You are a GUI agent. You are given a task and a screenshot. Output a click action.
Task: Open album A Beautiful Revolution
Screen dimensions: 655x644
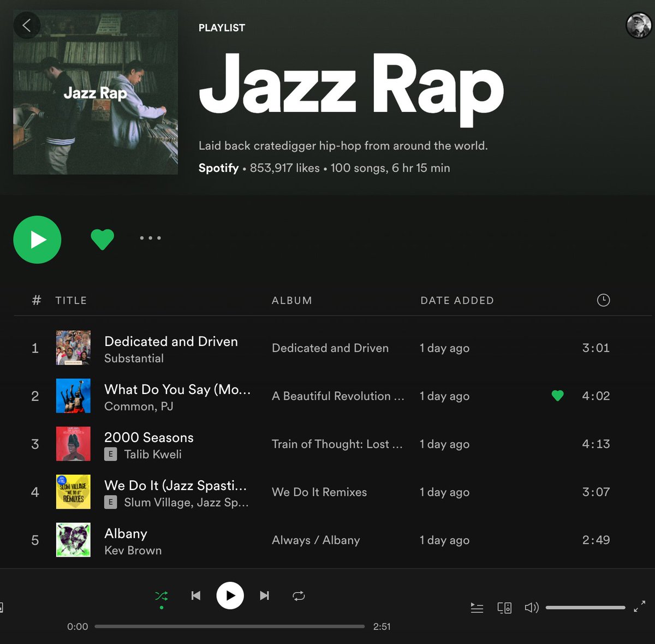338,396
